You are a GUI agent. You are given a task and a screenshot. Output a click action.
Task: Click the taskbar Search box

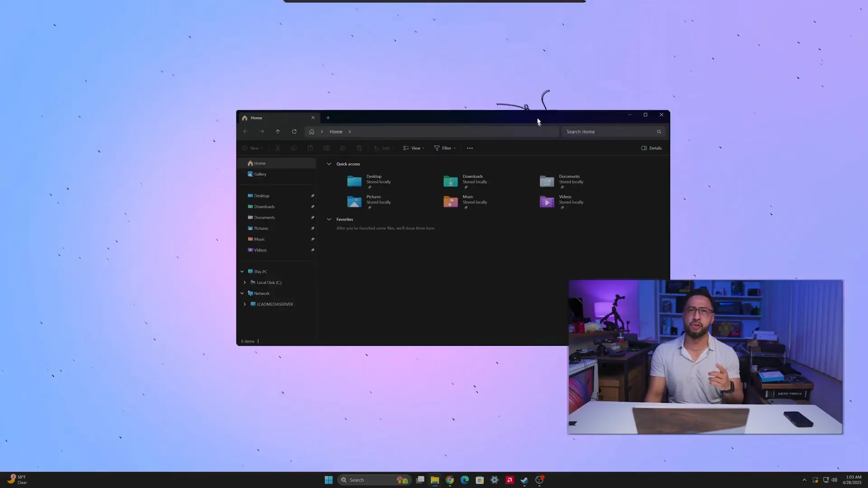point(374,480)
